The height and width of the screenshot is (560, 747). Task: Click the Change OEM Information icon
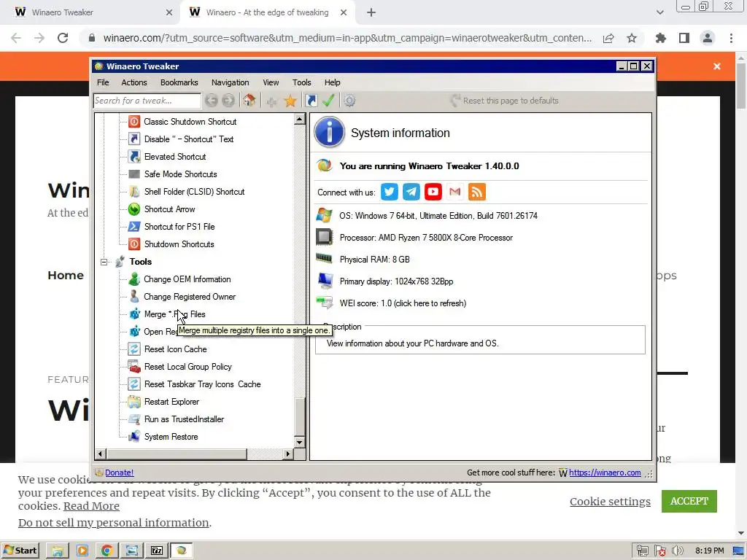click(134, 279)
